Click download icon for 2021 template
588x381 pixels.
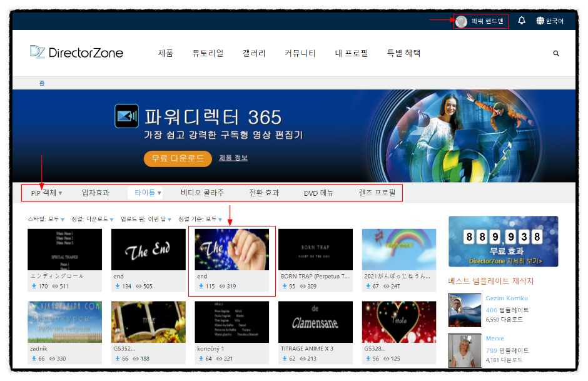click(368, 286)
